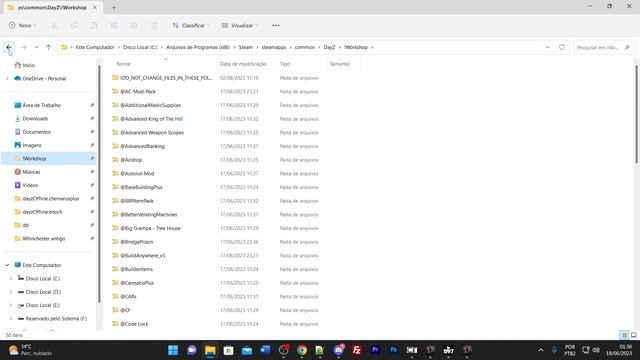Select Este Computador in the breadcrumb
The width and height of the screenshot is (640, 360).
[x=95, y=47]
